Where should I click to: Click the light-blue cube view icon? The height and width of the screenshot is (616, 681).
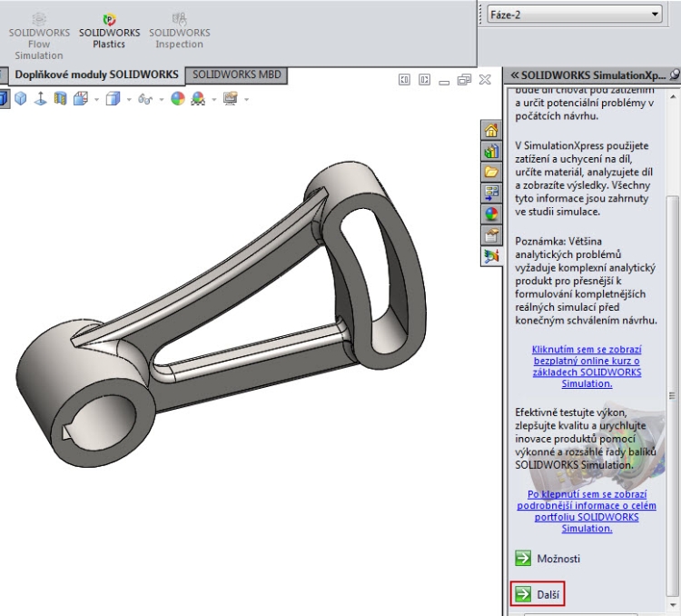[20, 99]
